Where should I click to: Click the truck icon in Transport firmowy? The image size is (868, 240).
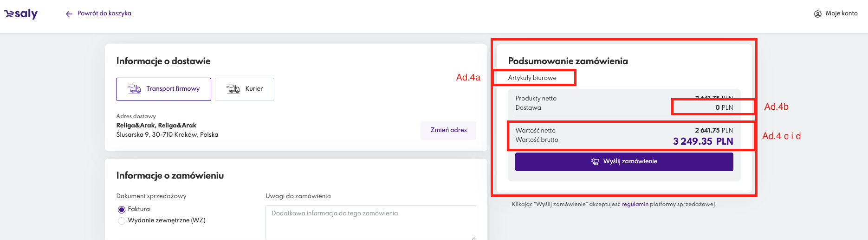point(134,89)
